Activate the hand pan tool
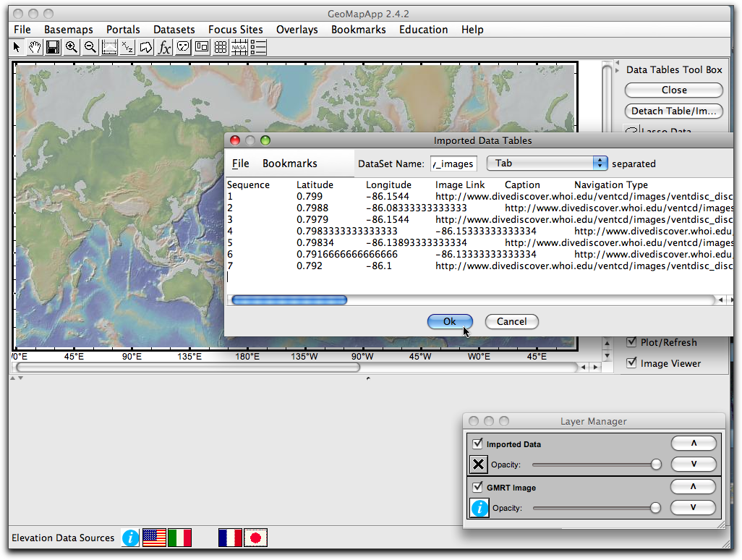 [35, 46]
